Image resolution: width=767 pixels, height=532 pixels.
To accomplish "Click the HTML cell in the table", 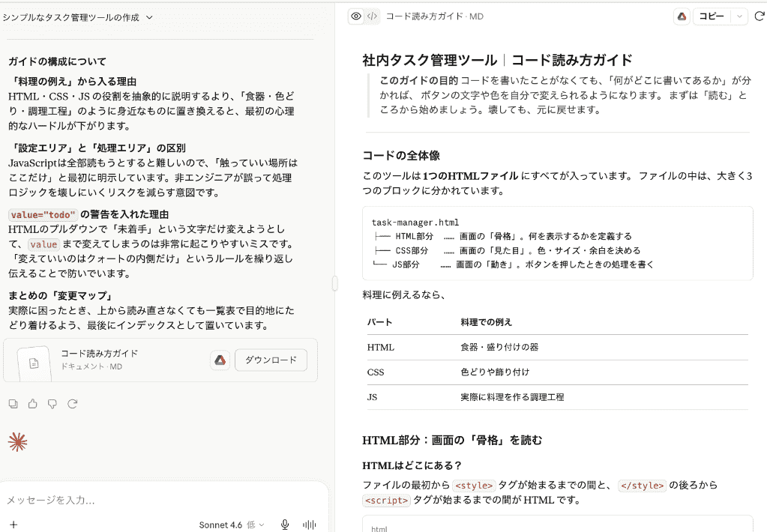I will point(381,347).
